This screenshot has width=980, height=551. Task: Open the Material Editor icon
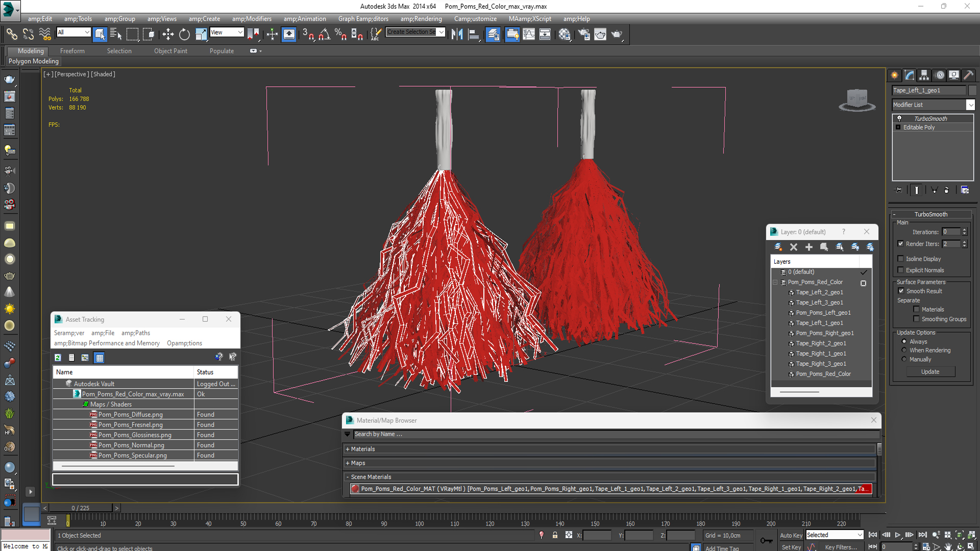[x=565, y=34]
